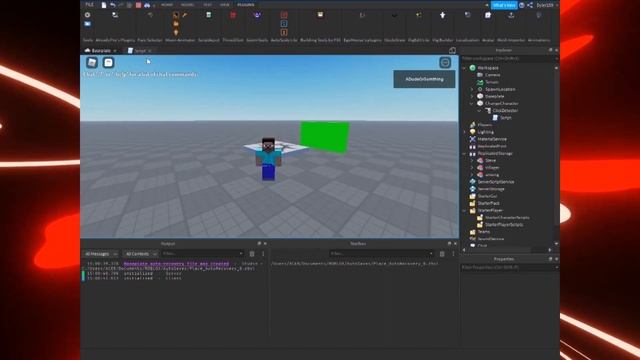This screenshot has height=360, width=640.
Task: Expand the Steve model node
Action: [x=472, y=160]
